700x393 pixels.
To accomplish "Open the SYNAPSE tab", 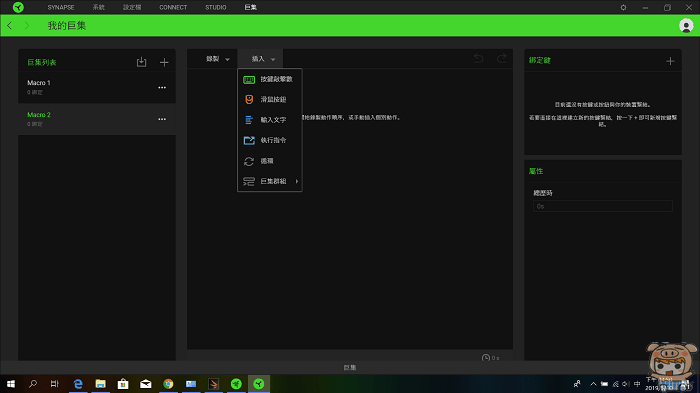I will 61,8.
